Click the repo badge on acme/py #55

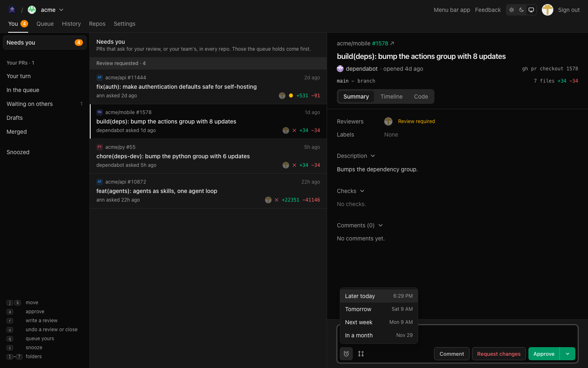tap(100, 147)
